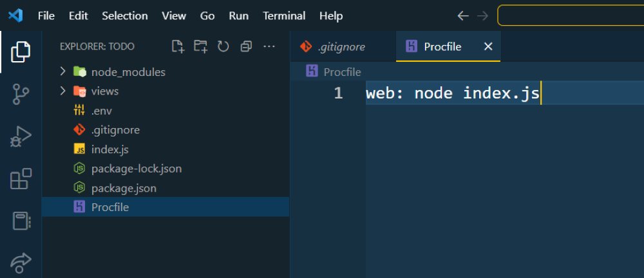This screenshot has height=278, width=644.
Task: Open index.js from the file tree
Action: pyautogui.click(x=110, y=149)
